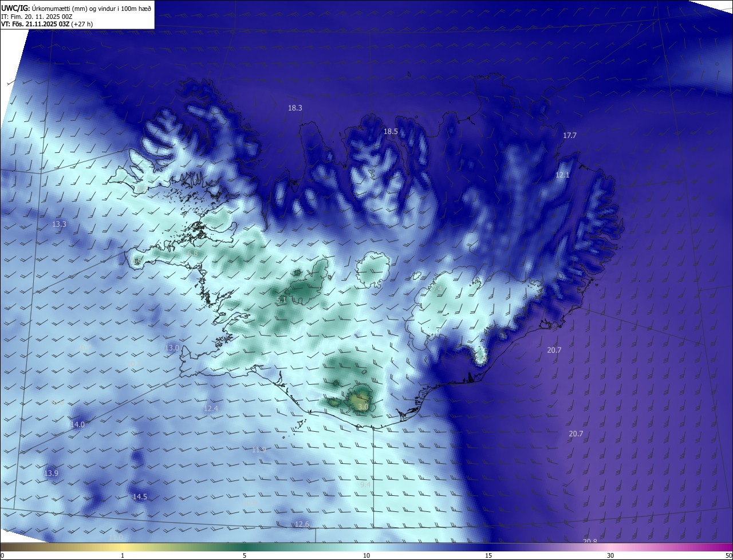
Task: Click the yellow section of the colorbar
Action: [123, 547]
